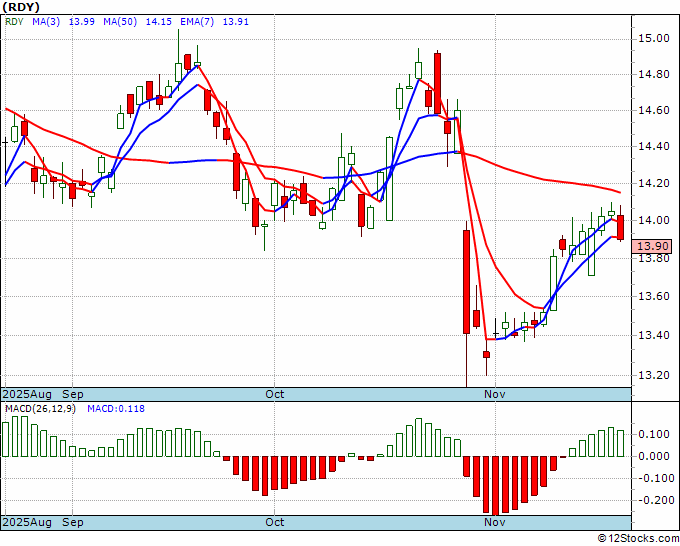This screenshot has width=680, height=546.
Task: Click the 13.20 price axis label
Action: point(654,375)
